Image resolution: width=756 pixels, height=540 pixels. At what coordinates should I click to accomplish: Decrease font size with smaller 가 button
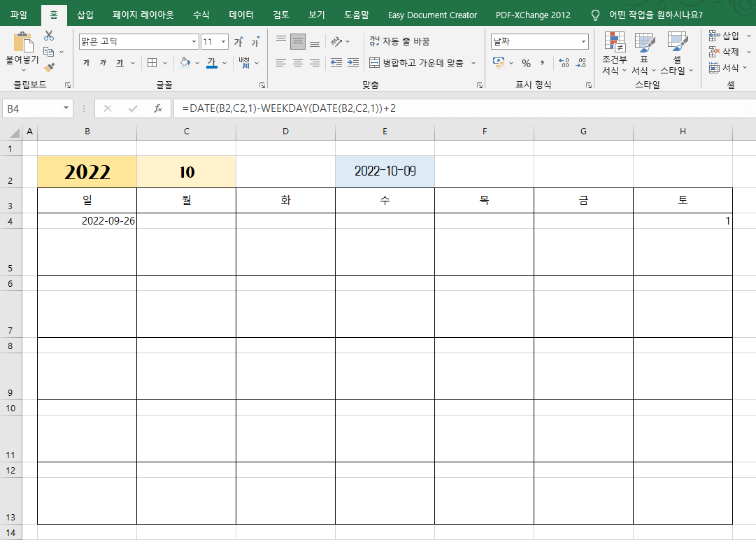point(255,42)
